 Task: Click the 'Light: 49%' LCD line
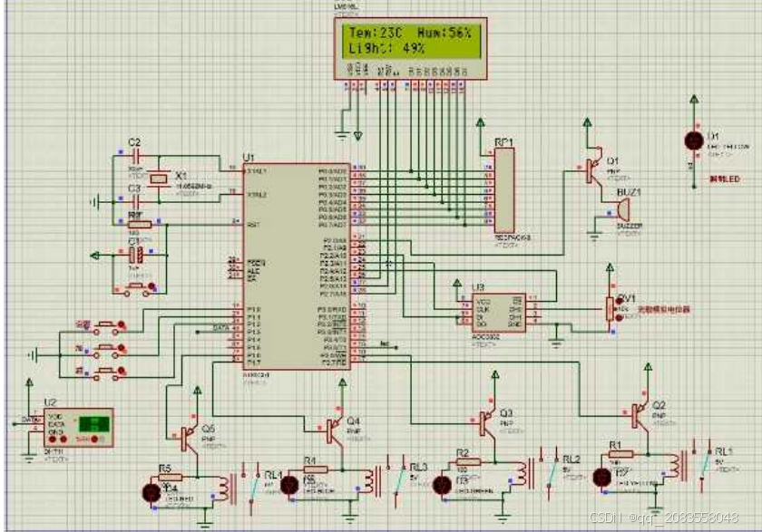coord(386,48)
